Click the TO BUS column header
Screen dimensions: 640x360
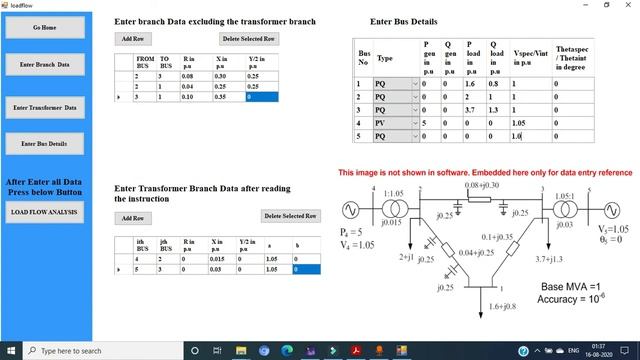point(168,62)
